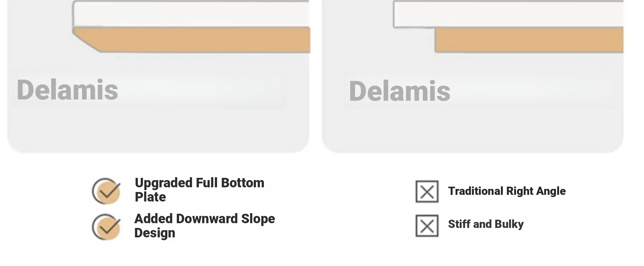Click the checkmark beside Added Downward Slope Design

click(x=106, y=227)
